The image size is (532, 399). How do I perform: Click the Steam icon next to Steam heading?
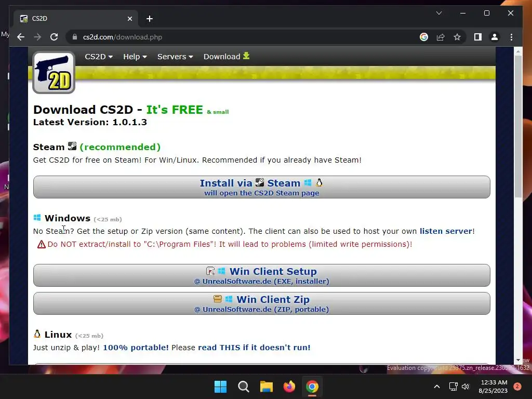click(72, 146)
